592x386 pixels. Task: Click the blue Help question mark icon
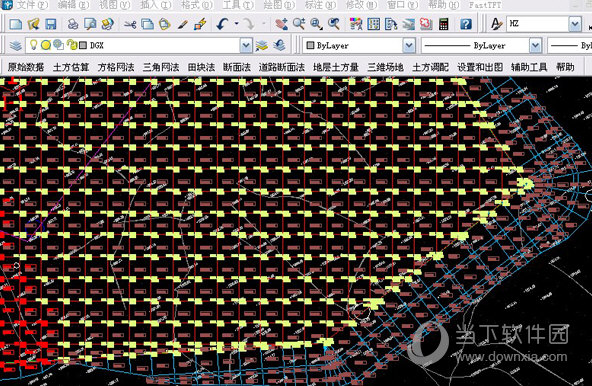tap(466, 24)
